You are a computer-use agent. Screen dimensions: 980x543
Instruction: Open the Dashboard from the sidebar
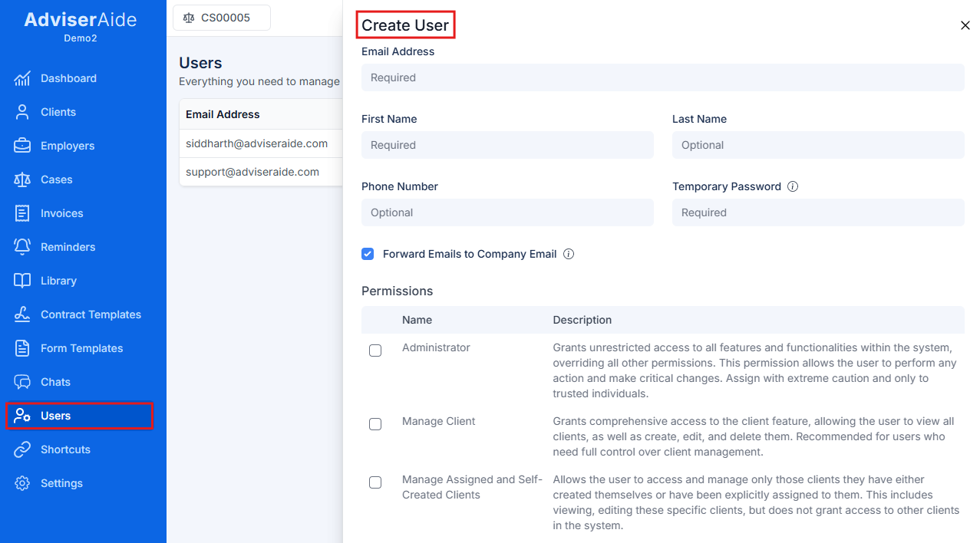coord(69,78)
